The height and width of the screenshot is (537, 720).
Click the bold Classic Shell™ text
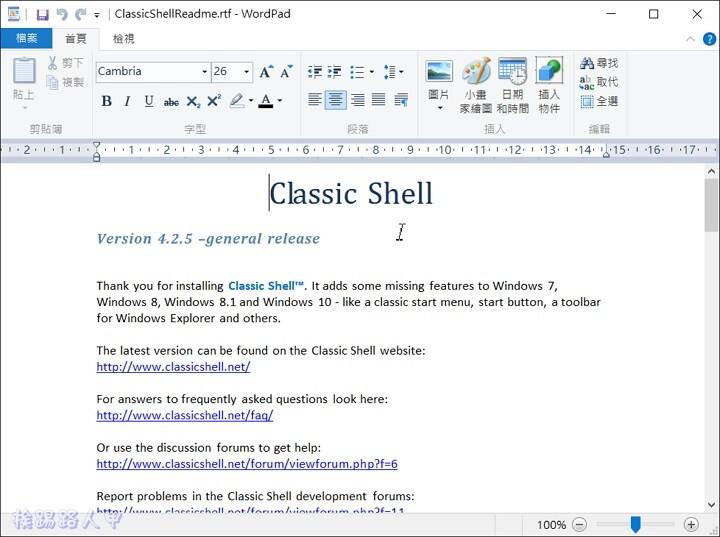coord(266,286)
